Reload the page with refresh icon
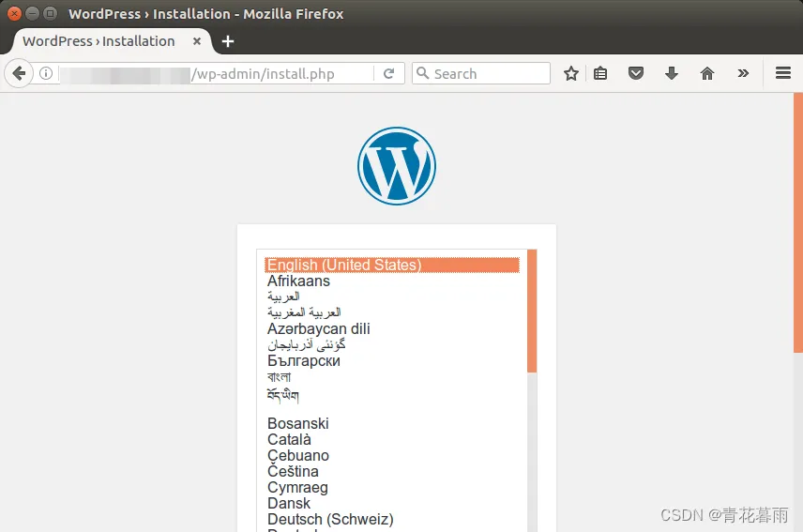This screenshot has width=803, height=532. (x=388, y=74)
